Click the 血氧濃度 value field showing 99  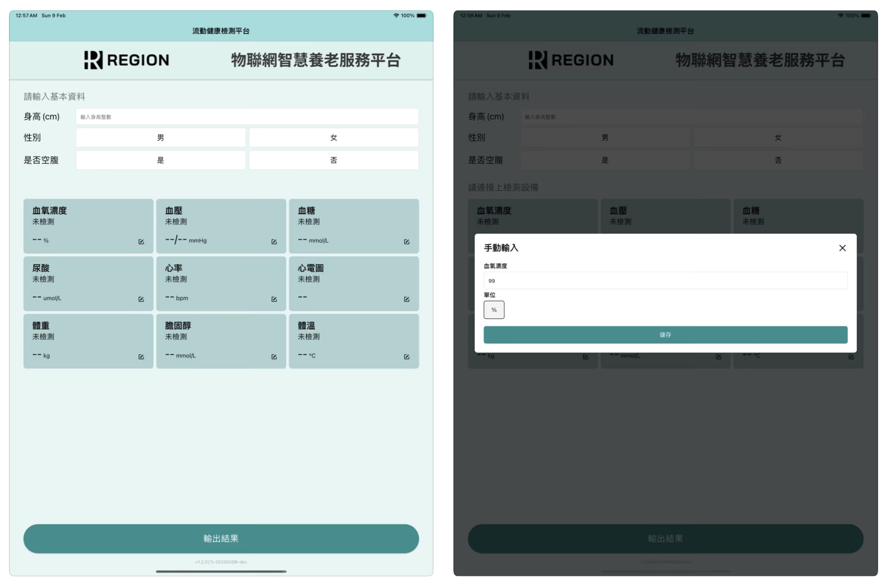[665, 281]
